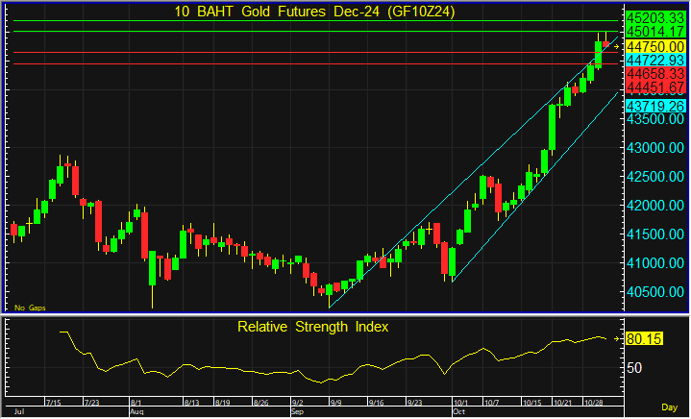Click the 80.15 RSI value label
691x419 pixels.
coord(643,339)
